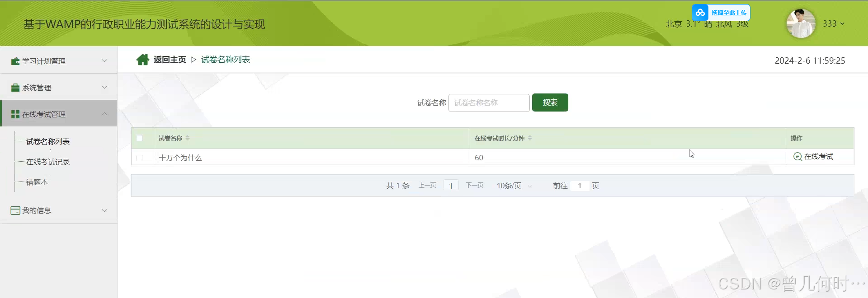Open 我的信息 menu item

(x=59, y=210)
